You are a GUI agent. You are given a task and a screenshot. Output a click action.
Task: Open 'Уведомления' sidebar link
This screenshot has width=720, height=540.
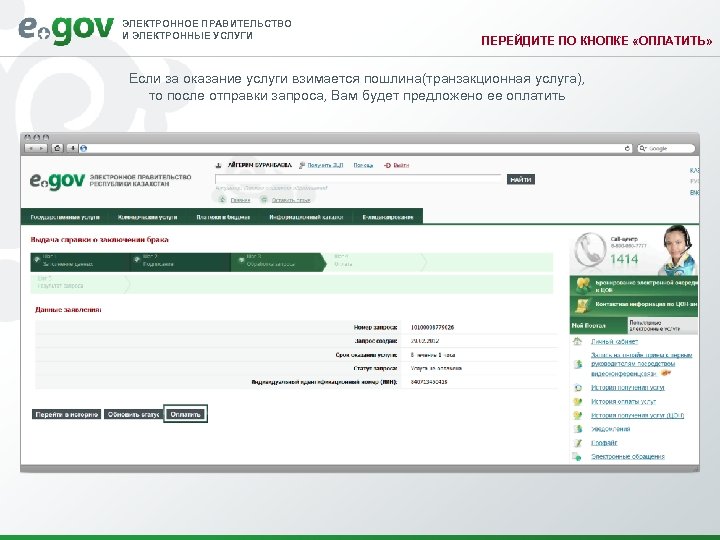coord(611,429)
